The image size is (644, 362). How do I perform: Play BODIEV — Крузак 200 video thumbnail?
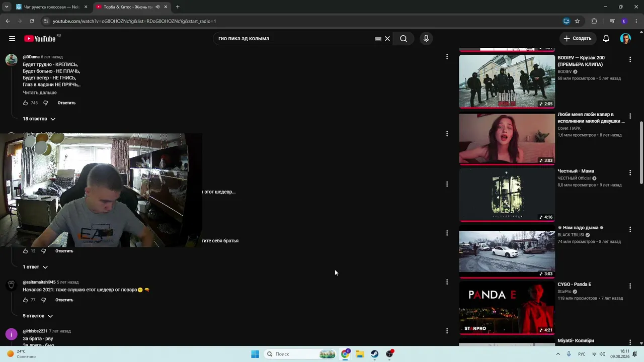click(507, 81)
